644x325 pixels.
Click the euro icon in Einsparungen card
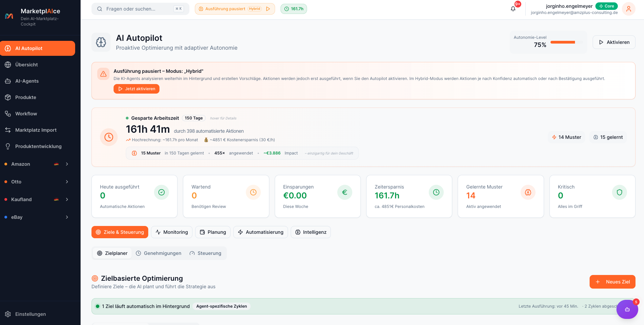click(344, 192)
